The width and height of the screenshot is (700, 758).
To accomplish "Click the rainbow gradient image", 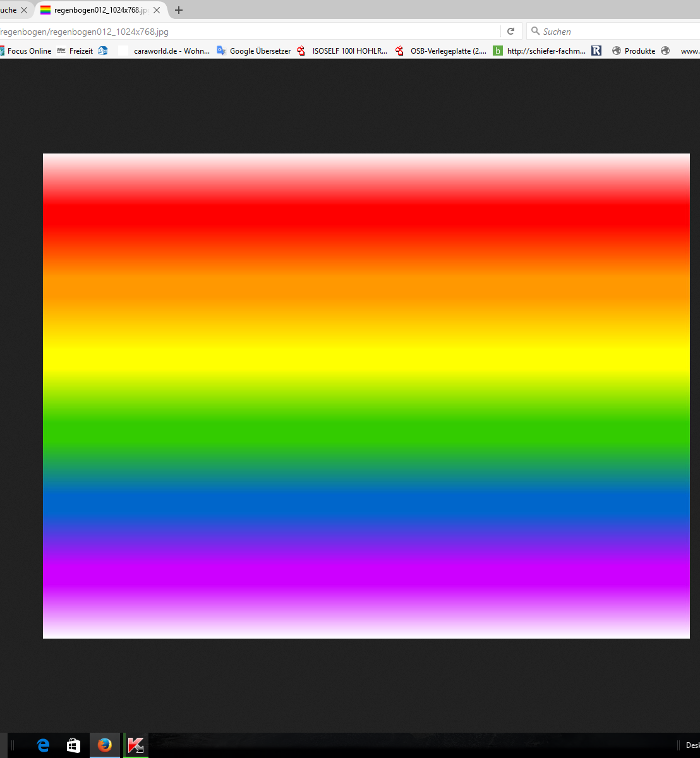I will pyautogui.click(x=366, y=396).
